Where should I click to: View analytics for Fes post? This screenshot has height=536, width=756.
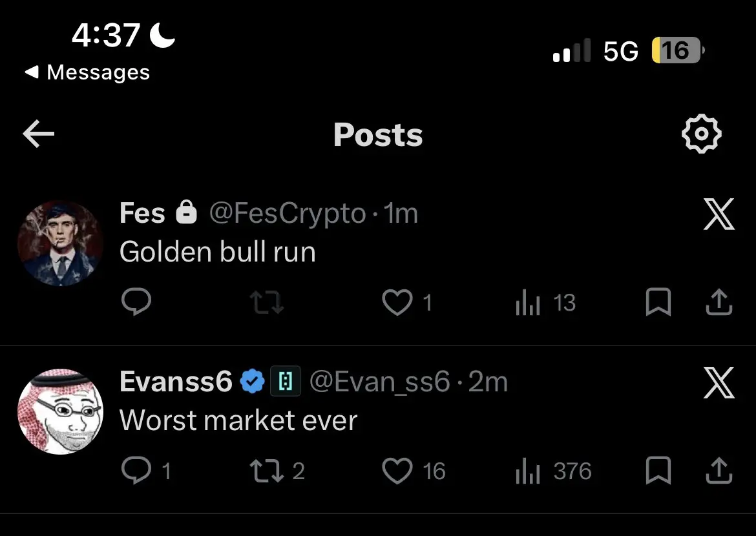[x=529, y=302]
